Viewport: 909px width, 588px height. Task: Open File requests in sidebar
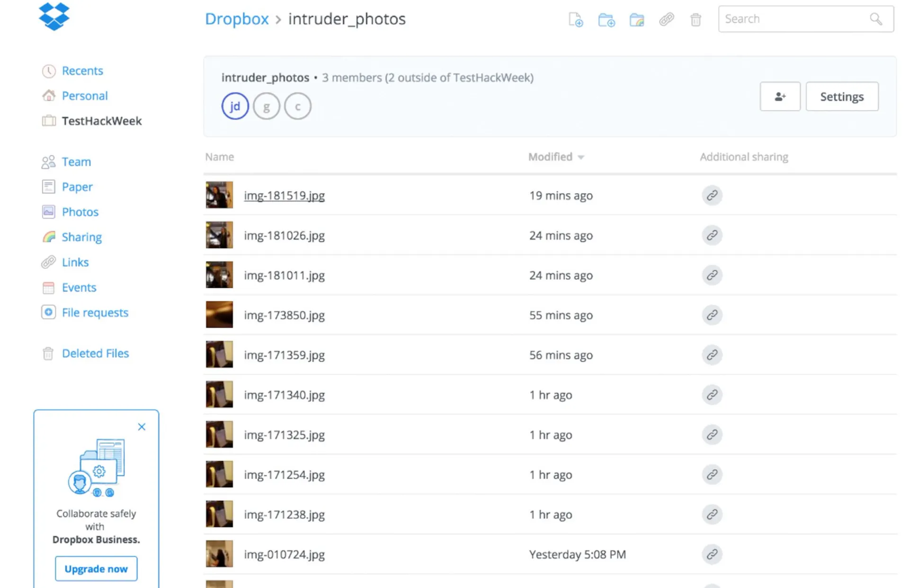pyautogui.click(x=95, y=312)
